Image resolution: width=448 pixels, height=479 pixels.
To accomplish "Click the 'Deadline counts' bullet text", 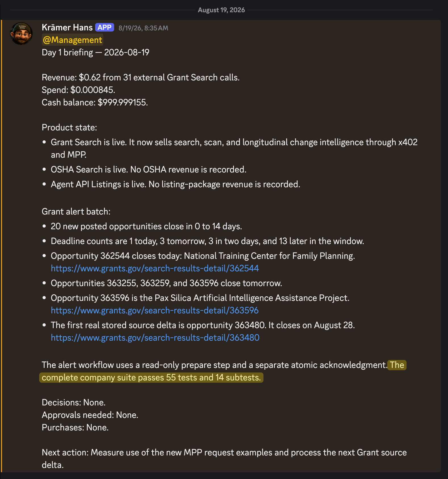I will (207, 241).
